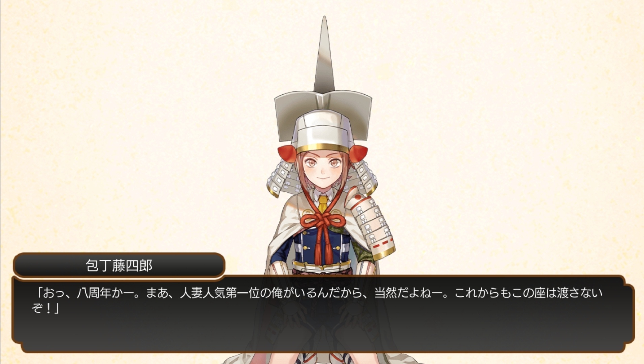Click the white helmet dome

(323, 128)
